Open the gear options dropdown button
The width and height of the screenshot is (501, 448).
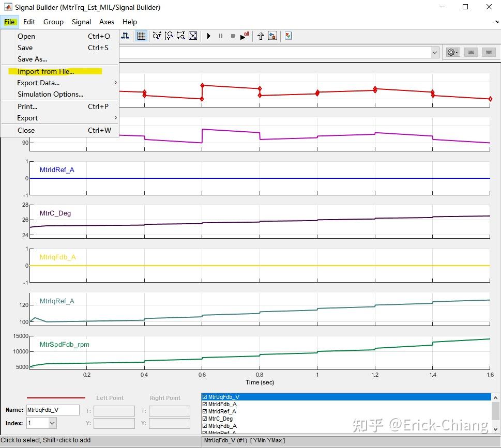click(x=452, y=52)
